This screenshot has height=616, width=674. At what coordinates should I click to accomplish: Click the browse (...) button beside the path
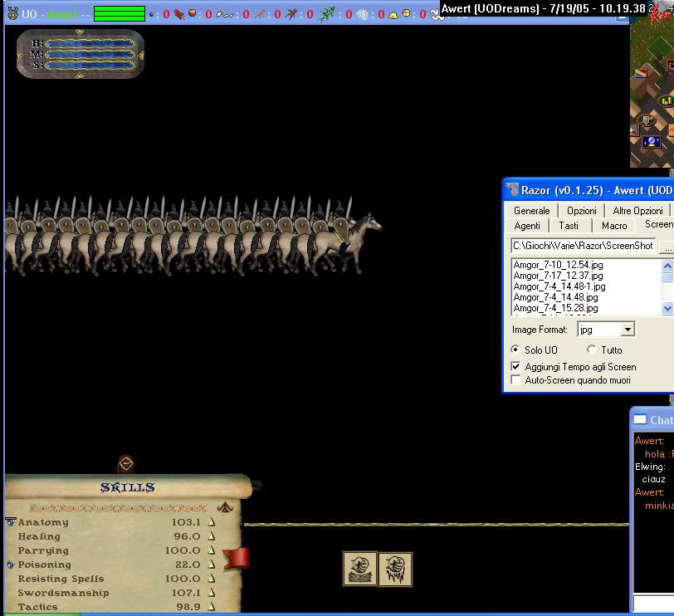pyautogui.click(x=667, y=247)
